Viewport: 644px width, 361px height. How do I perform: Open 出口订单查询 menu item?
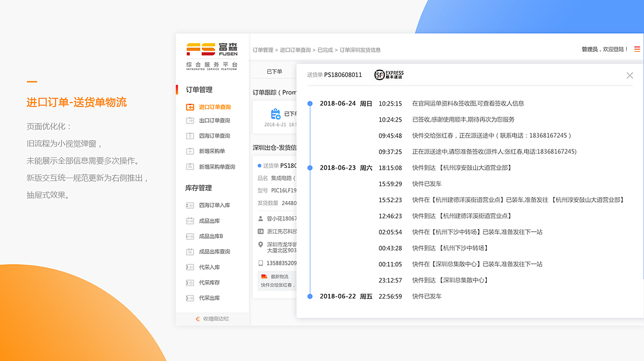[x=214, y=120]
